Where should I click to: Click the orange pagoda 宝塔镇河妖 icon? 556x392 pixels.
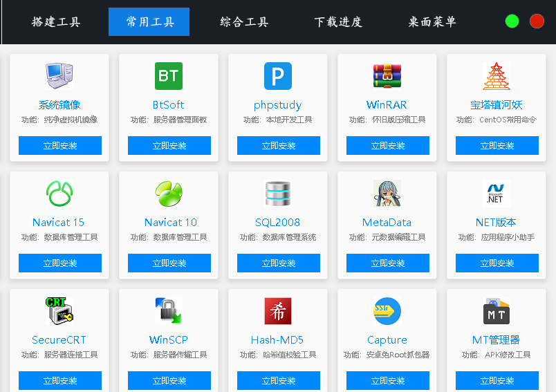[497, 76]
